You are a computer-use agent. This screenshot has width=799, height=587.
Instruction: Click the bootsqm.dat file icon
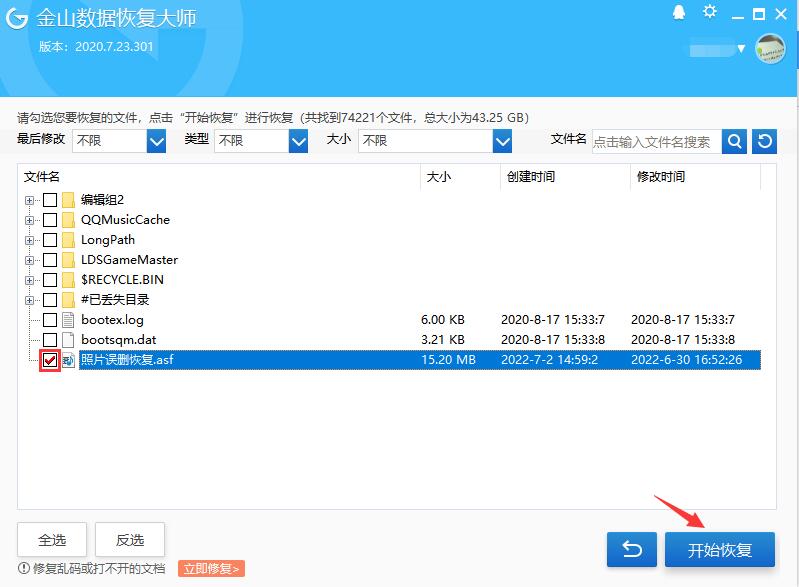click(x=68, y=340)
